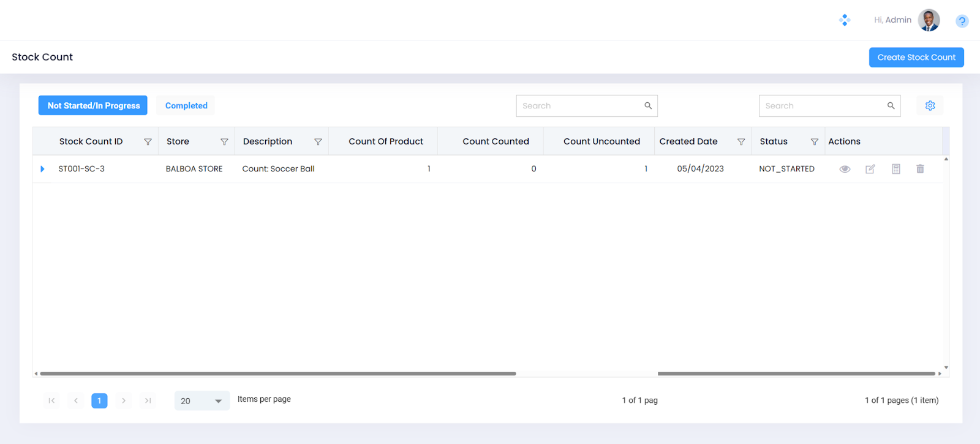980x444 pixels.
Task: Click the help question mark icon
Action: 962,21
